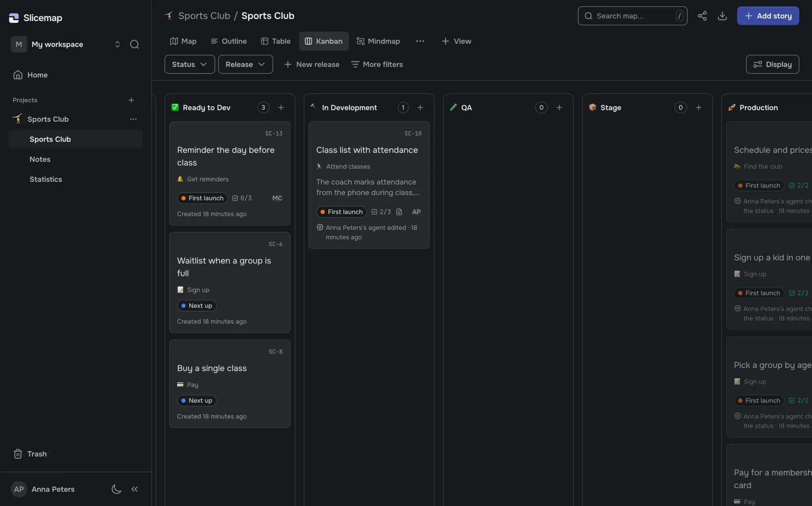Click First launch tag on Reminder card
Image resolution: width=812 pixels, height=506 pixels.
202,198
